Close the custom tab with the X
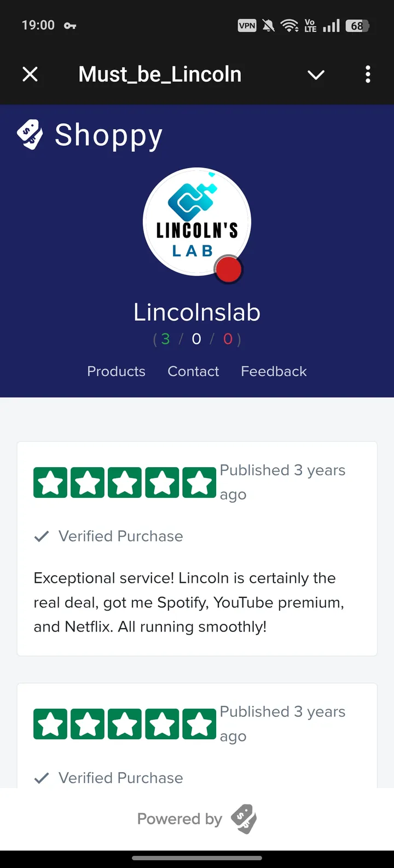This screenshot has width=394, height=868. (30, 74)
